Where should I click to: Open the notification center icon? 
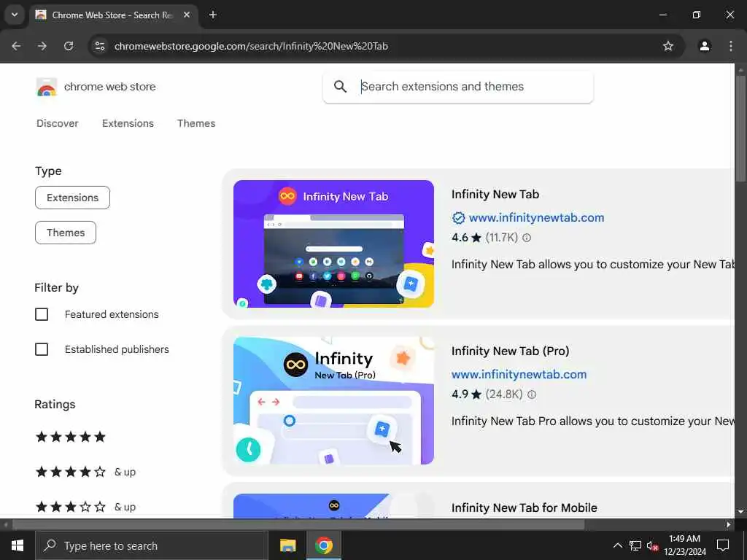(x=723, y=545)
